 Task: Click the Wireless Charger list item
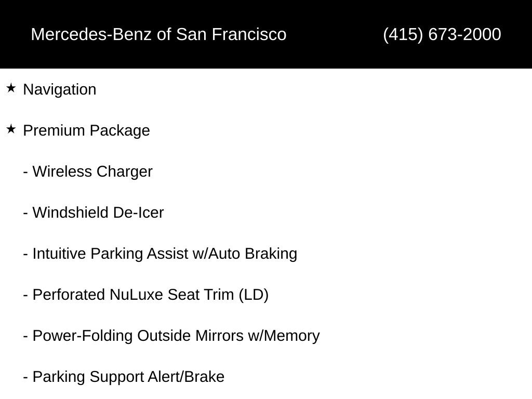click(x=88, y=171)
